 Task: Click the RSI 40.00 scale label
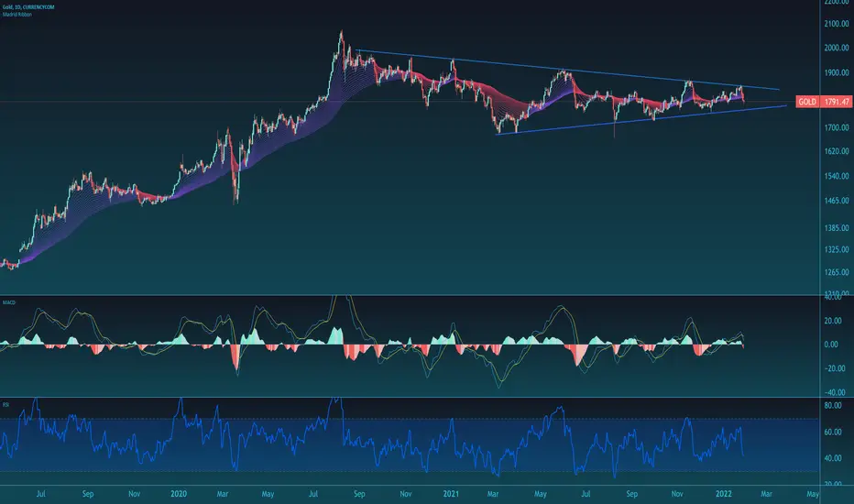833,458
